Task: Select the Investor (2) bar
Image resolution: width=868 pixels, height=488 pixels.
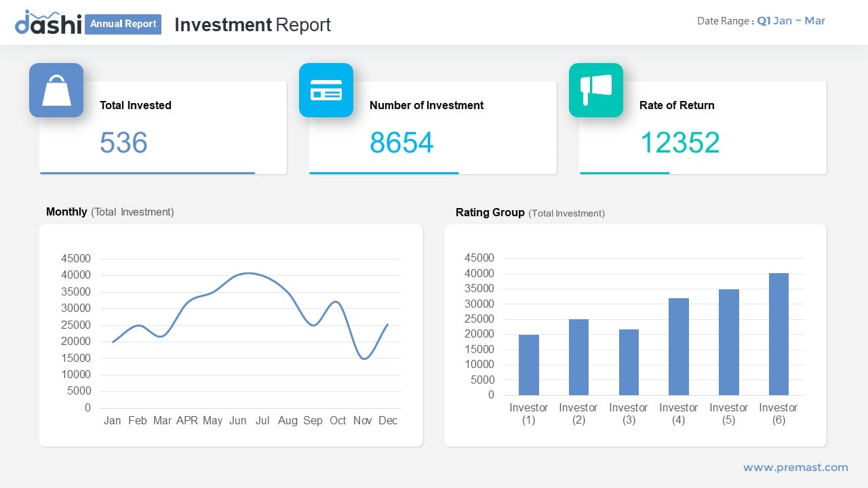Action: (x=578, y=357)
